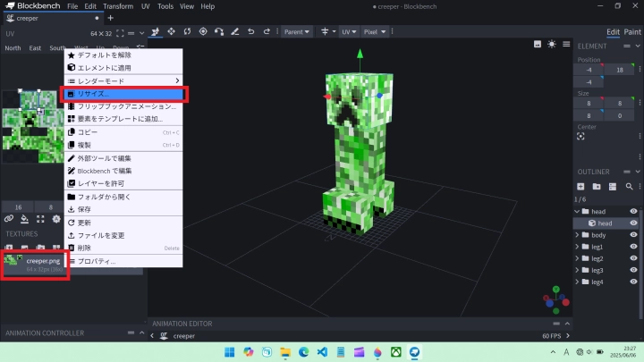Toggle visibility of leg4 group
This screenshot has height=362, width=644.
633,282
